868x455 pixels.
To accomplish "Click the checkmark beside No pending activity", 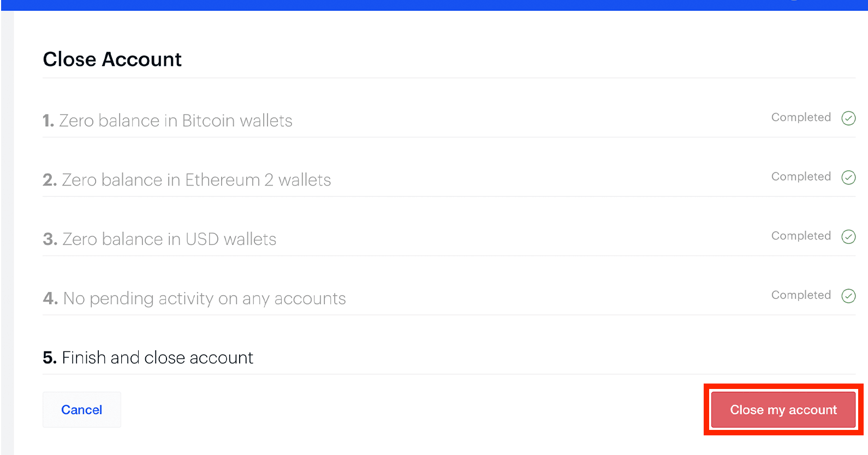I will click(848, 296).
